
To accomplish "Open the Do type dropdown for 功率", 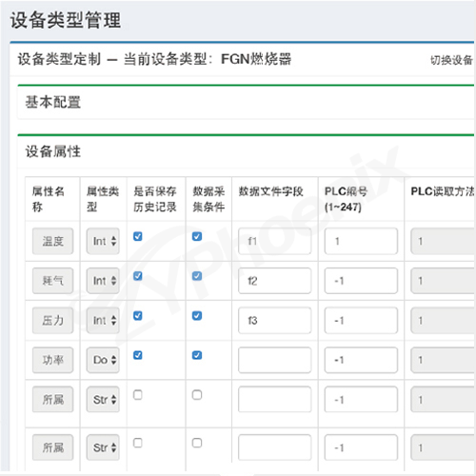I will tap(103, 360).
